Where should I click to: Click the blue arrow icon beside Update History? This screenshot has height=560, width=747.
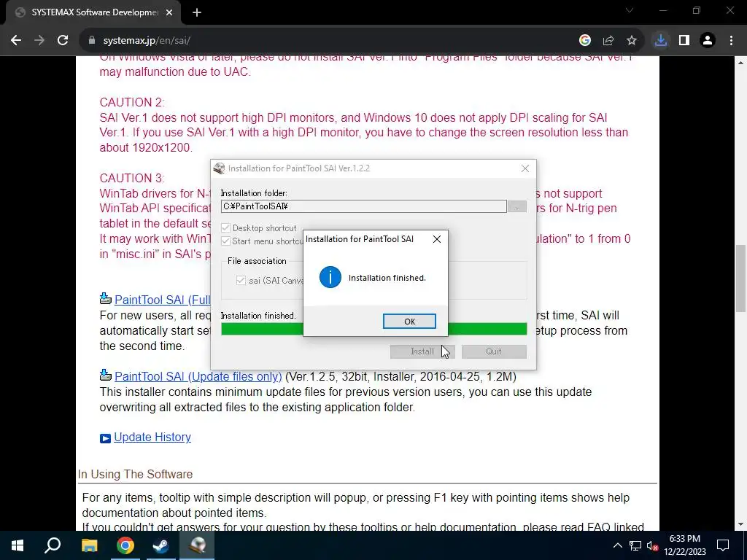(105, 438)
